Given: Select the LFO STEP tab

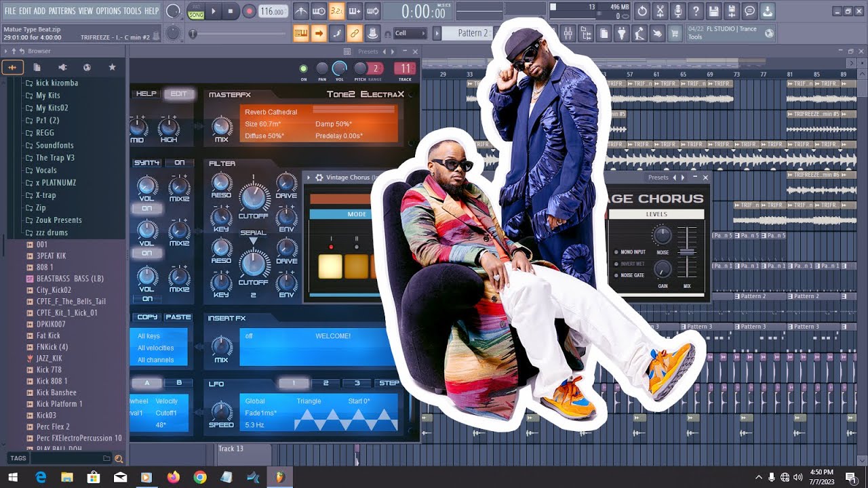Looking at the screenshot, I should (x=389, y=384).
